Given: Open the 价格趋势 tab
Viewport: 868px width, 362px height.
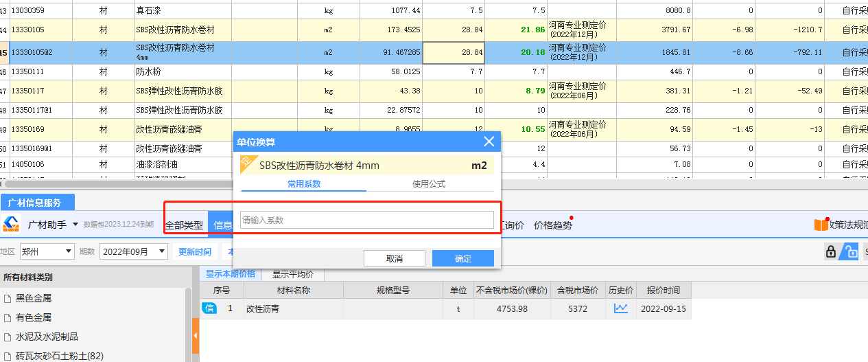Looking at the screenshot, I should [552, 225].
